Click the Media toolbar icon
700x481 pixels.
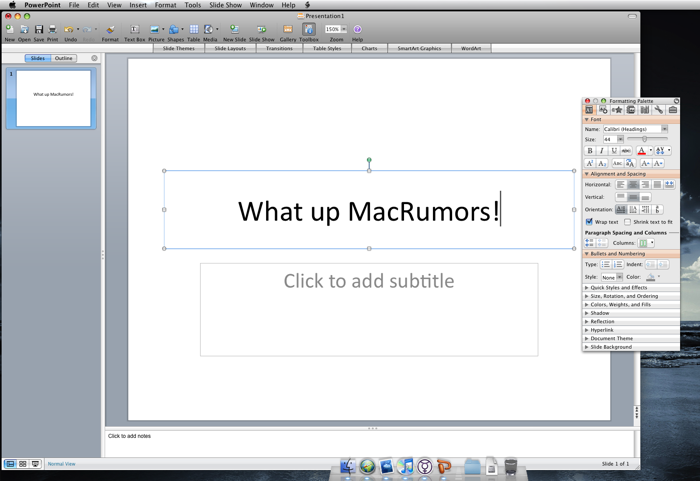coord(208,29)
